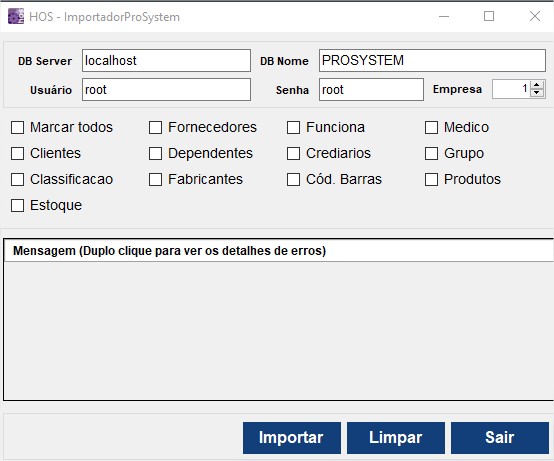554x461 pixels.
Task: Click the Sair button
Action: click(500, 438)
